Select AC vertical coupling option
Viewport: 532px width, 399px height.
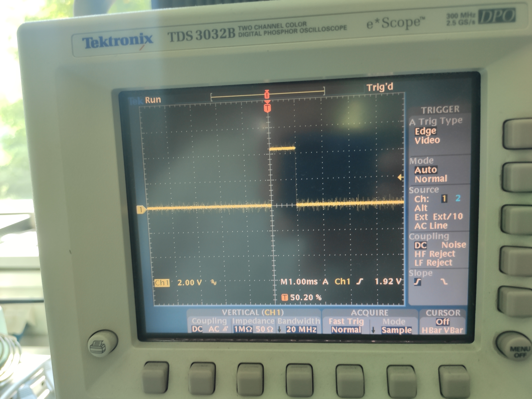click(214, 329)
